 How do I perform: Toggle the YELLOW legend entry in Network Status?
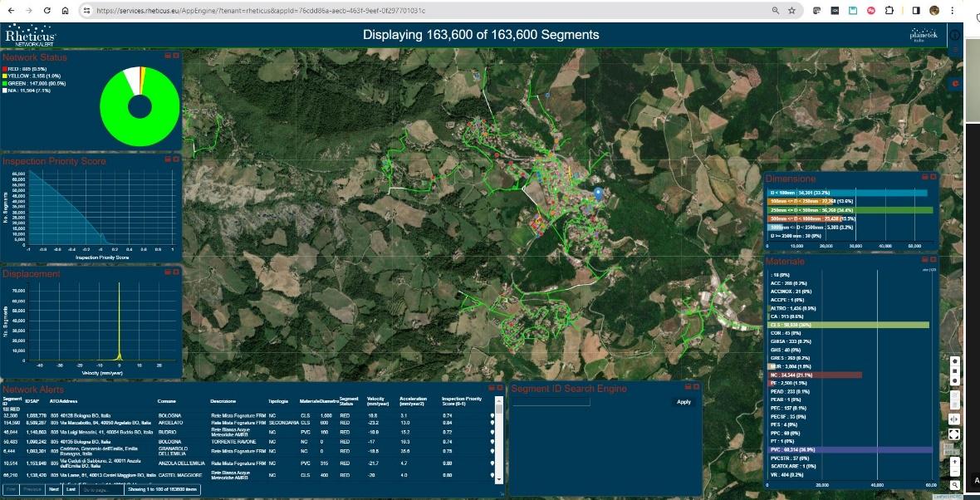[x=25, y=76]
